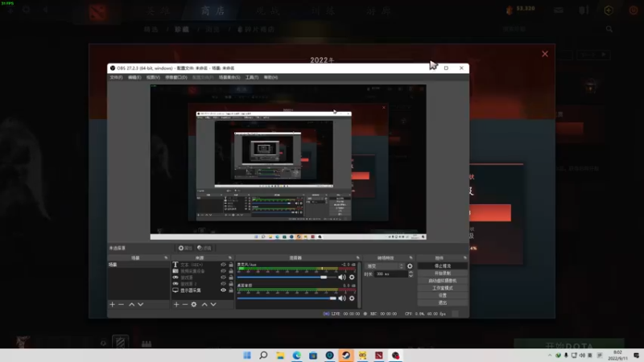Mute the 麦克风/Aux speaker icon

pyautogui.click(x=341, y=277)
